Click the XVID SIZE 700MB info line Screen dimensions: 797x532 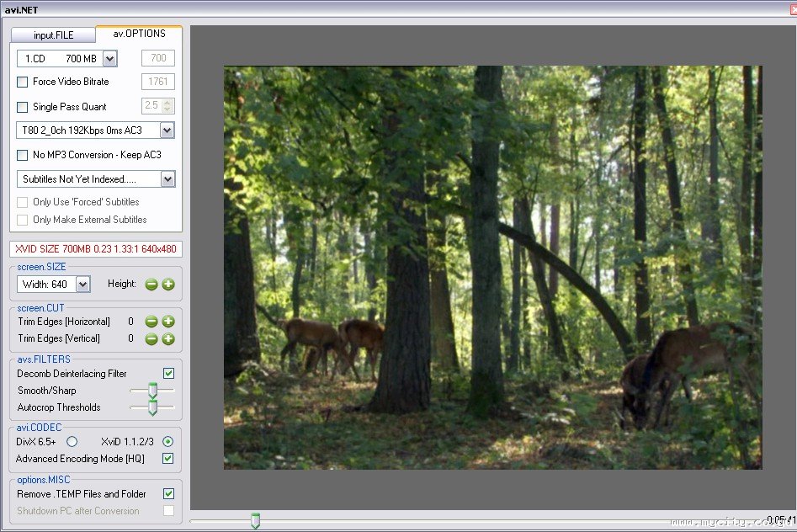point(96,249)
